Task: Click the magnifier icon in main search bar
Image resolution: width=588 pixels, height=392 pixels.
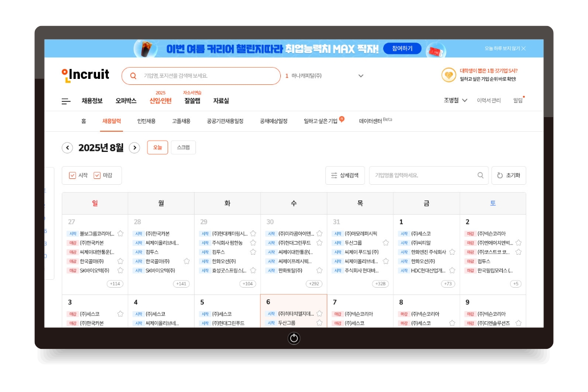Action: coord(133,76)
